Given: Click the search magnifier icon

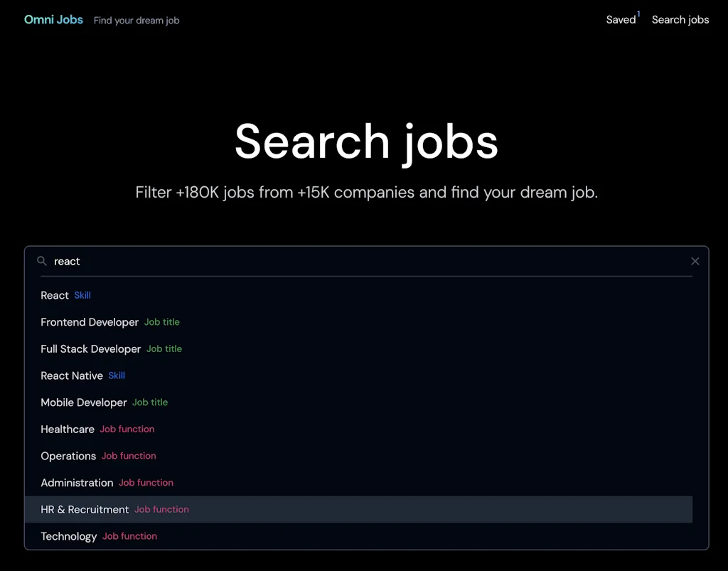Looking at the screenshot, I should click(x=42, y=261).
